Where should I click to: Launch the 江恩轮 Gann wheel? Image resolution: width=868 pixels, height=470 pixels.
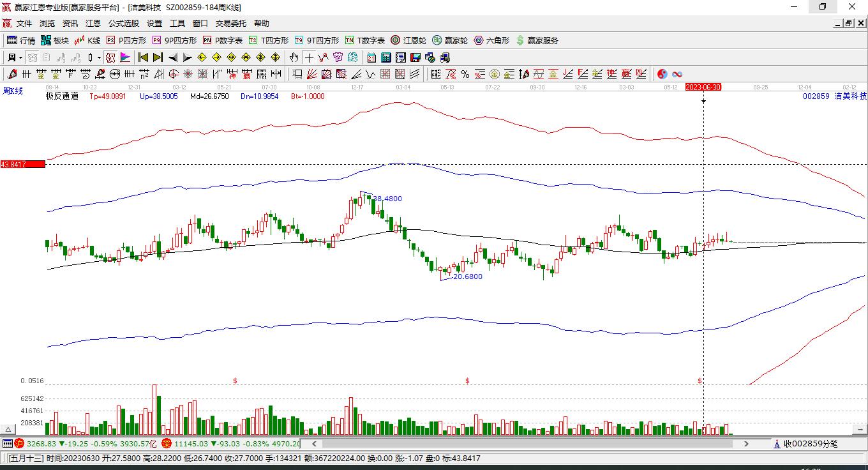coord(408,40)
